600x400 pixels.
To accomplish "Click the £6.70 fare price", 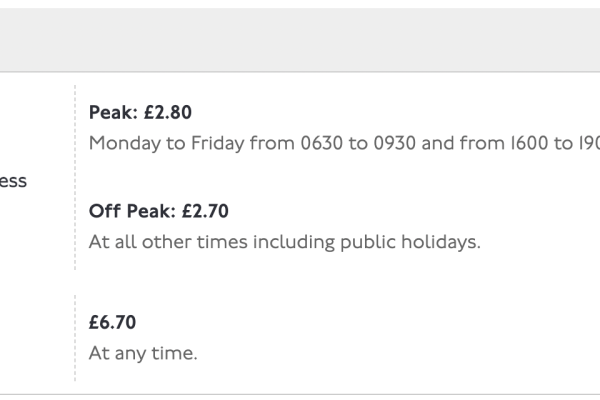I will [112, 322].
